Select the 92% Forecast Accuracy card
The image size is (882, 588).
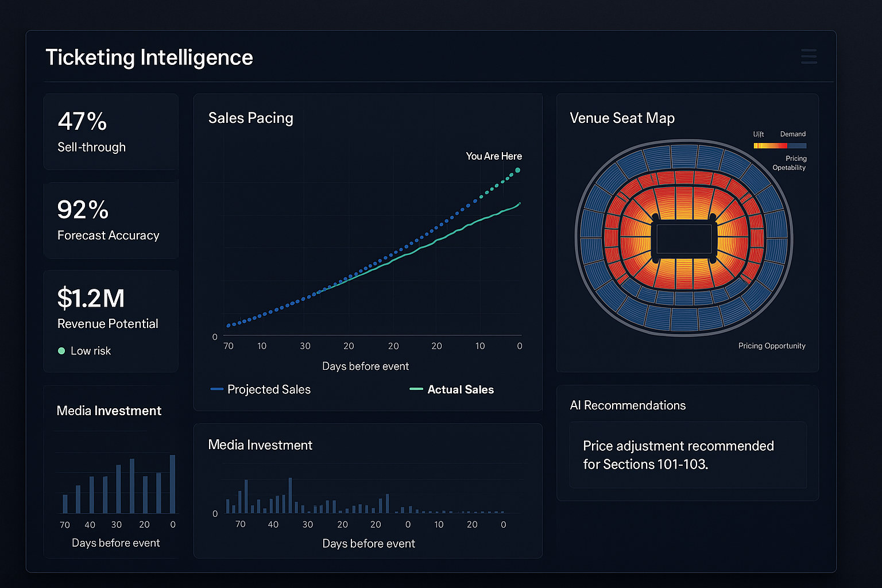tap(111, 220)
